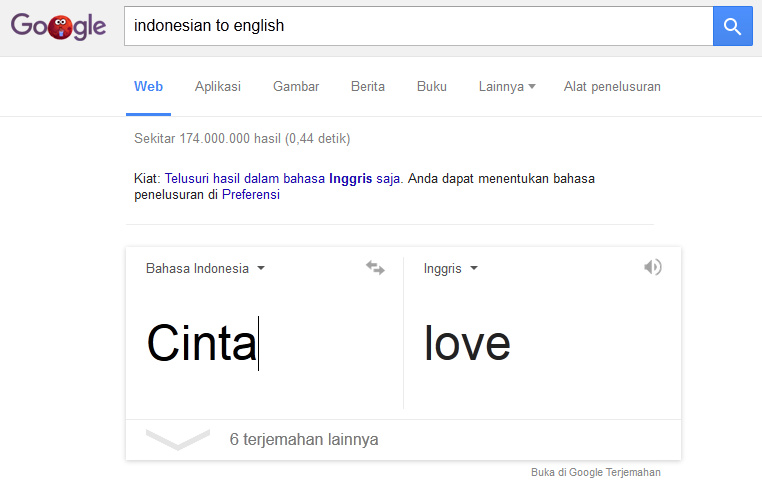Open the Lainnya menu dropdown

click(507, 87)
